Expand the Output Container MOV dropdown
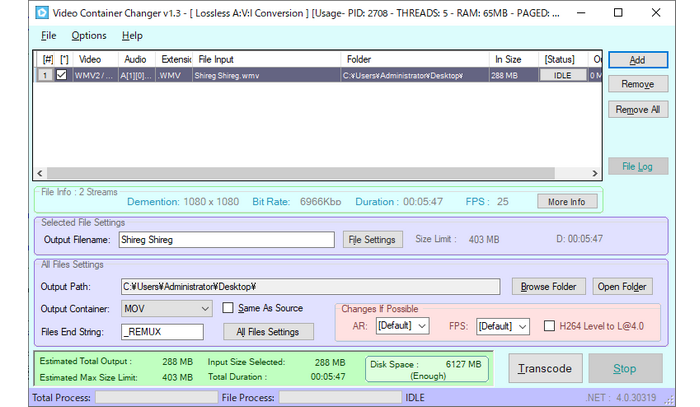 pos(166,308)
